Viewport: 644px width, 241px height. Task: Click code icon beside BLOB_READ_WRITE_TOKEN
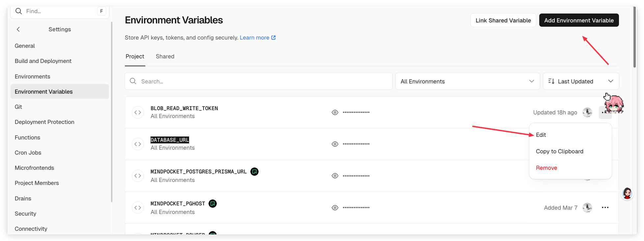(138, 112)
